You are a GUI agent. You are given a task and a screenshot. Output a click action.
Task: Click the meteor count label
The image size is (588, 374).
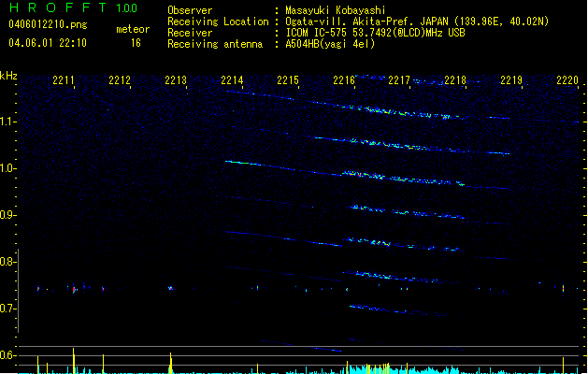(x=133, y=29)
